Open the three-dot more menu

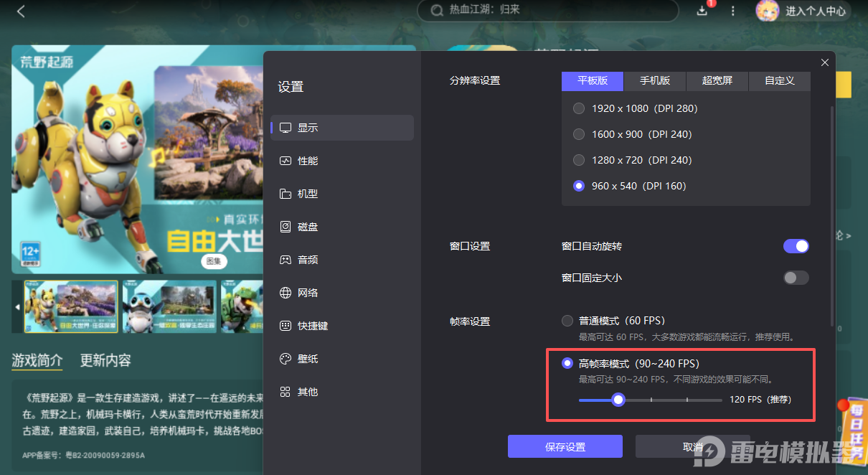pos(732,11)
